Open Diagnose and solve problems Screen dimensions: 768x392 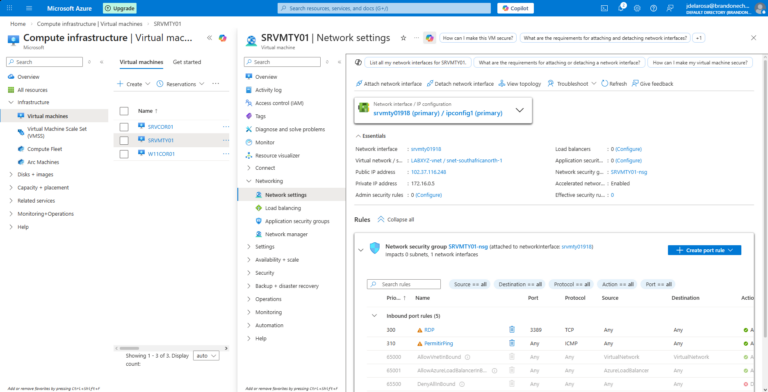coord(289,129)
